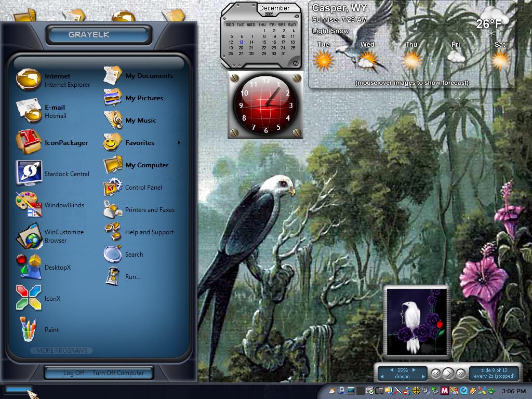Click the GRAYELK user name header
The image size is (532, 399).
(x=89, y=34)
